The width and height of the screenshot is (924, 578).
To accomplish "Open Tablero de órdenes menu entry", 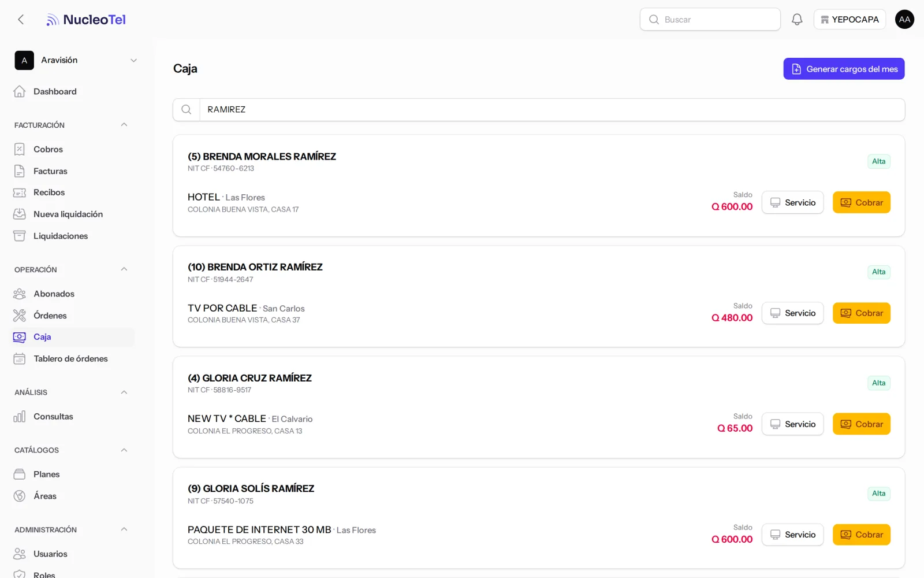I will [73, 359].
